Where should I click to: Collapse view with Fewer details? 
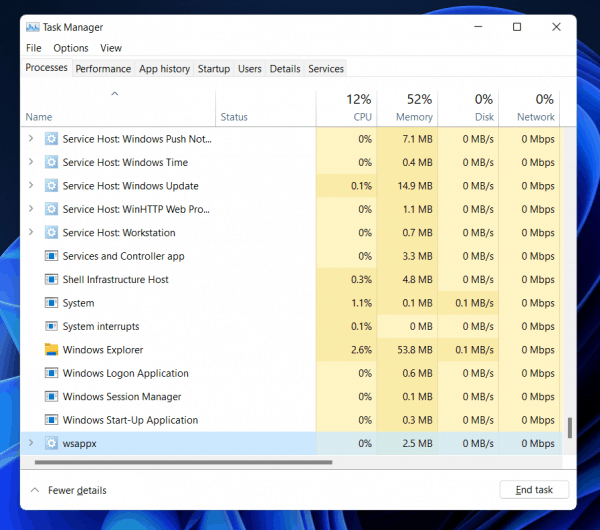pyautogui.click(x=68, y=490)
